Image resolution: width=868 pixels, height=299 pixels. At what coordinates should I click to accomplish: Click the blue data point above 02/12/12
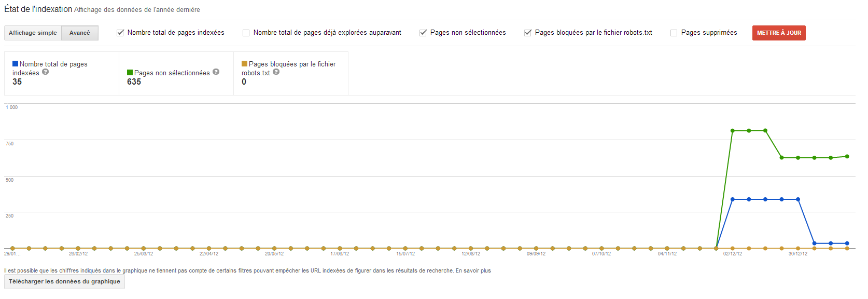733,199
